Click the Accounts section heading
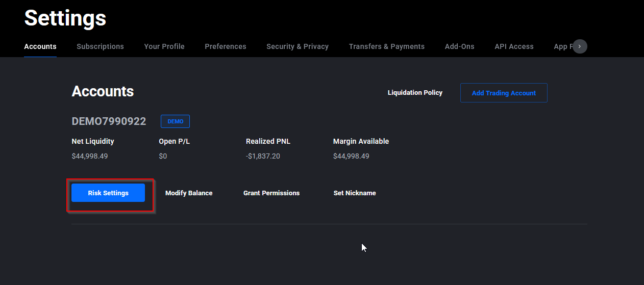 tap(103, 91)
